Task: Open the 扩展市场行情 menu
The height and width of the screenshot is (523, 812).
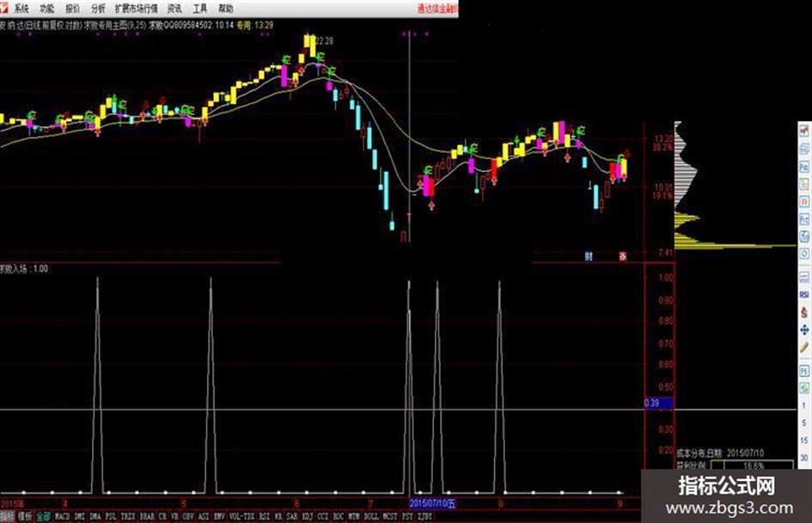Action: click(137, 9)
